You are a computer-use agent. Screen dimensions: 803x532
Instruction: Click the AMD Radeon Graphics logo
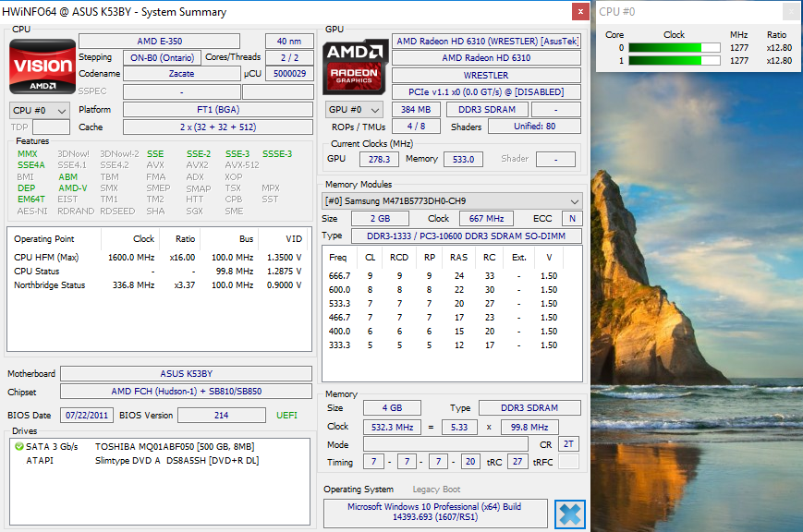pyautogui.click(x=355, y=66)
